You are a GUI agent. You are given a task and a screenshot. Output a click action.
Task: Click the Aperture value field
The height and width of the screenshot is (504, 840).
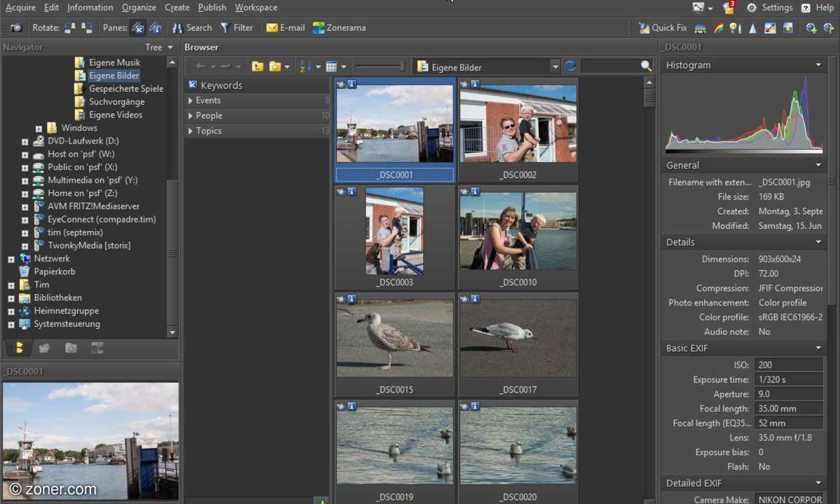tap(789, 394)
